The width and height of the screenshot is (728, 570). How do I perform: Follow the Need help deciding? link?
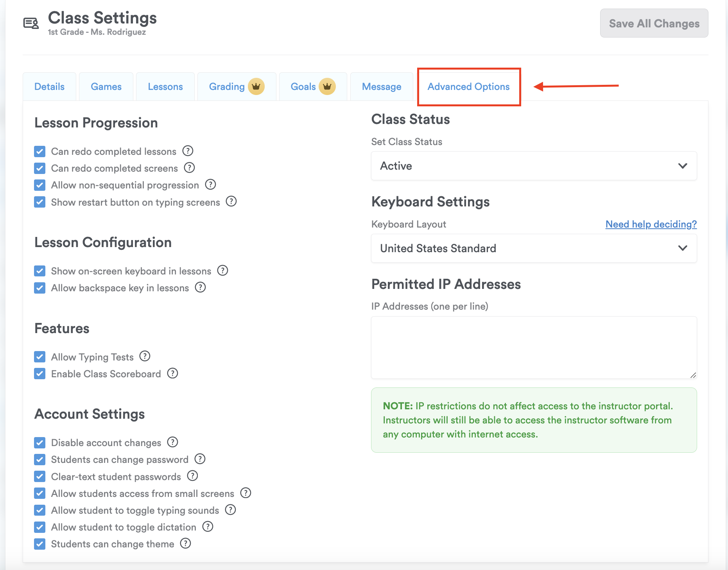point(651,224)
